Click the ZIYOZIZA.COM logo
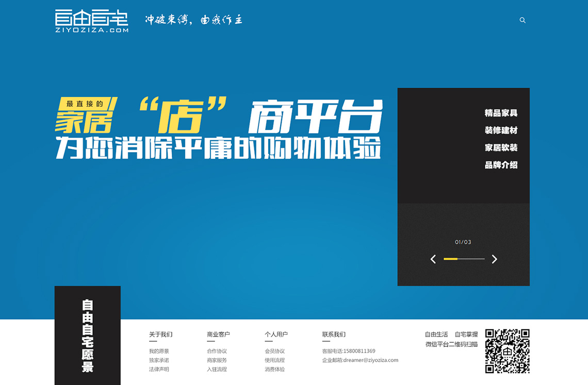This screenshot has height=385, width=588. [x=92, y=21]
